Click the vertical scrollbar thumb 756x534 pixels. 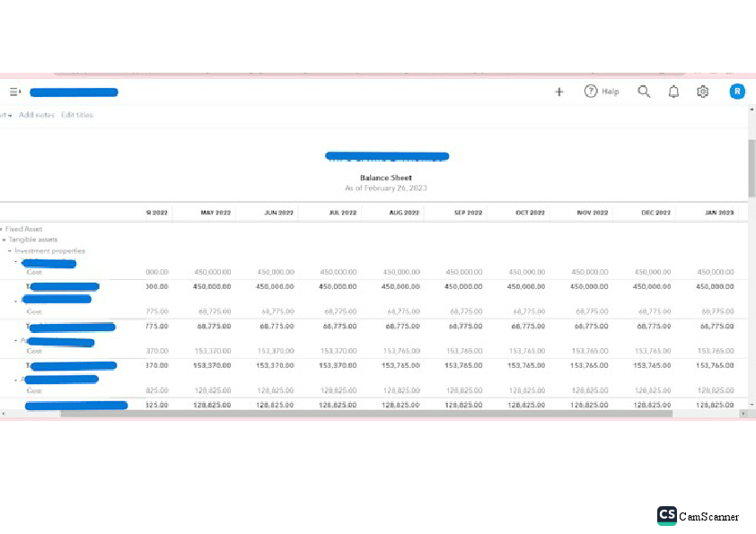752,168
